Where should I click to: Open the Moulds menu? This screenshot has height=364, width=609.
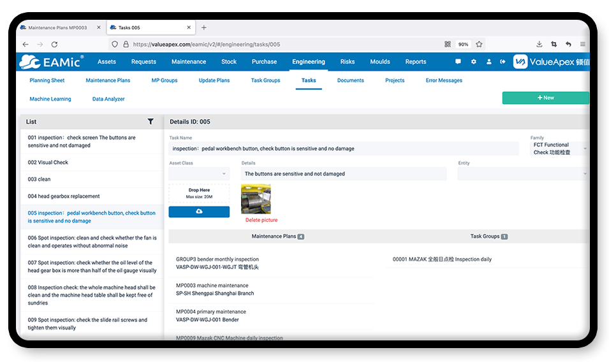[380, 62]
